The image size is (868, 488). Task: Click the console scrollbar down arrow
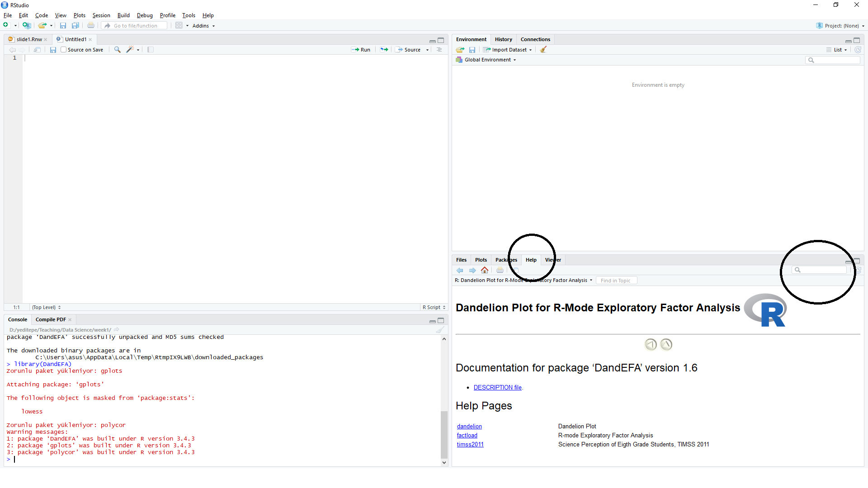[444, 463]
